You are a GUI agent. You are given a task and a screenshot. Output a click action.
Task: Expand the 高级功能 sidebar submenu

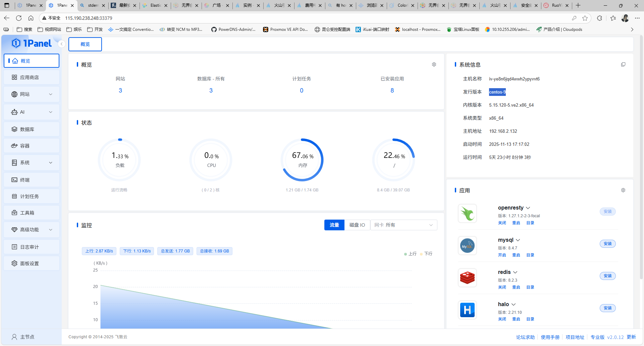pos(32,230)
